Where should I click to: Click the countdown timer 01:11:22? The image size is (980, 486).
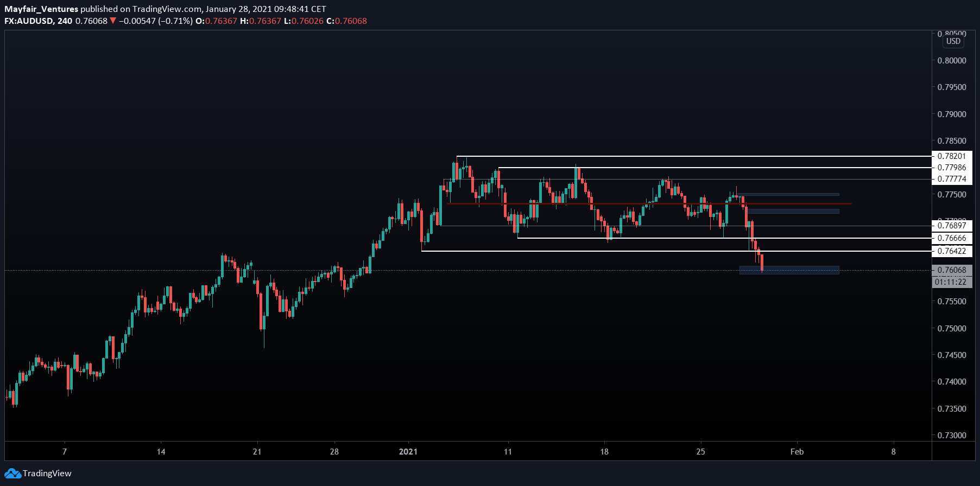click(952, 282)
